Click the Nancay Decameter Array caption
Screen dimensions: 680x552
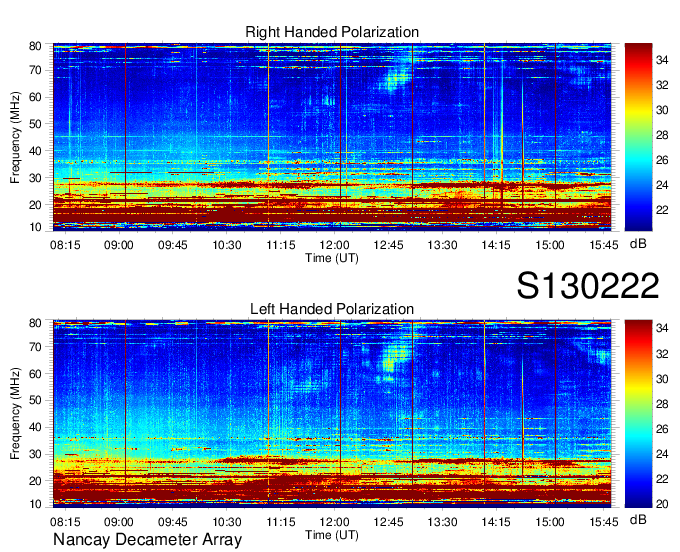coord(147,540)
